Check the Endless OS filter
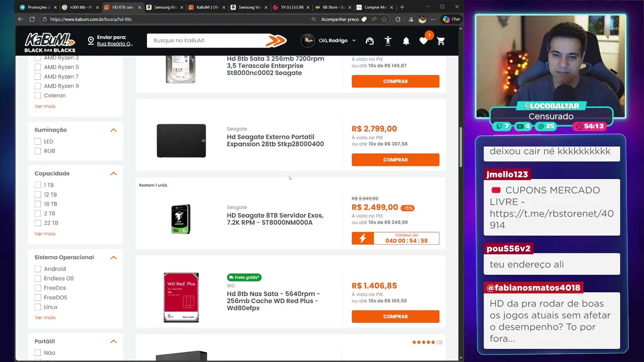 pyautogui.click(x=38, y=279)
